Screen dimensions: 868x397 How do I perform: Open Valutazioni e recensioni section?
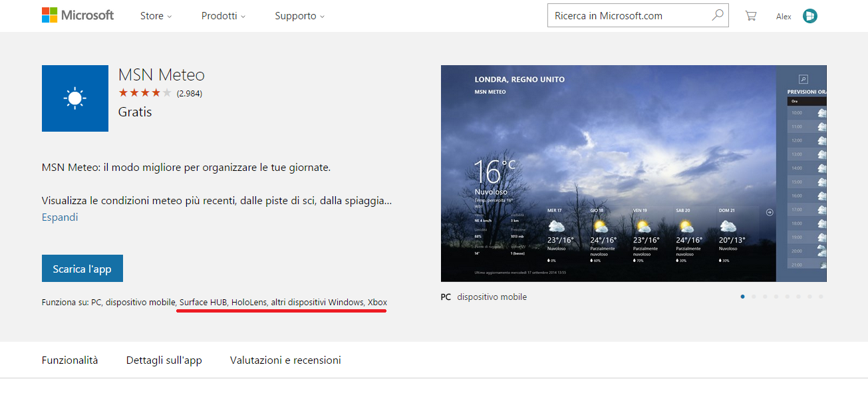coord(285,360)
